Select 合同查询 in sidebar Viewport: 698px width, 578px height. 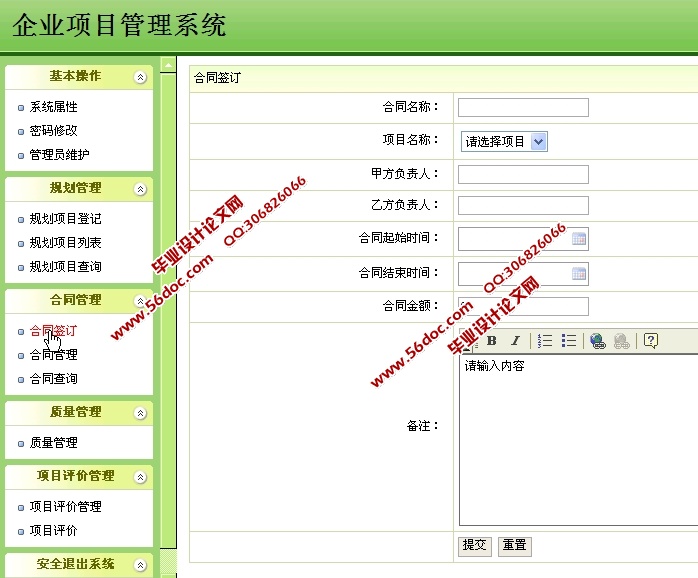coord(53,379)
